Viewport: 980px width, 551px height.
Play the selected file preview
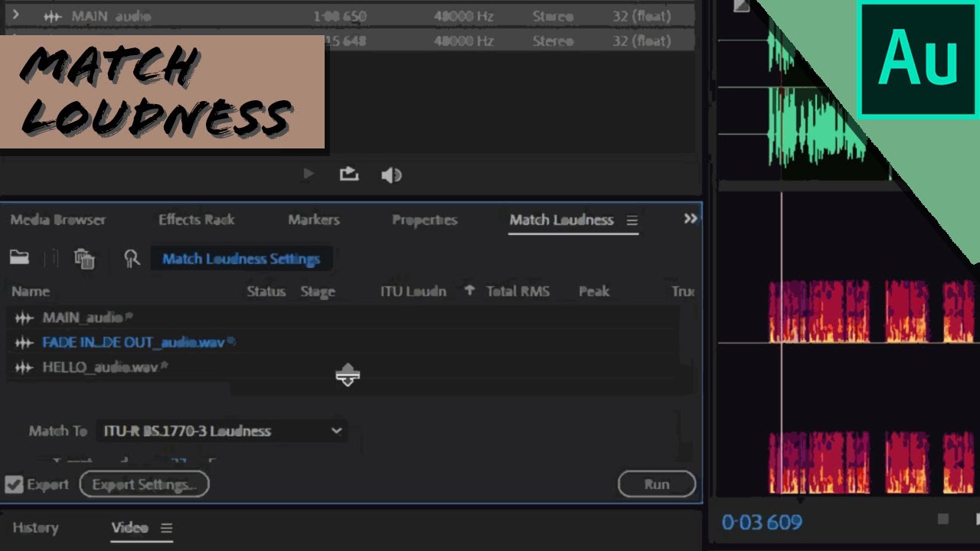308,174
